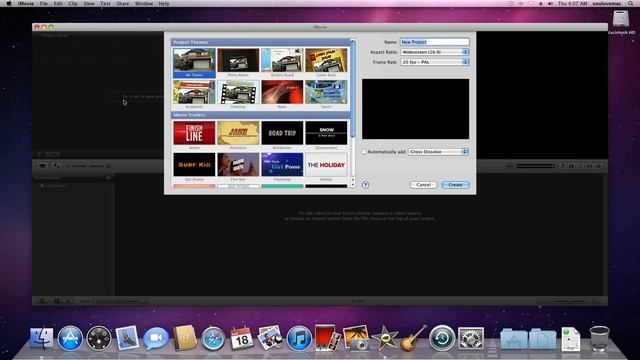Open the dialog help button

pos(365,185)
